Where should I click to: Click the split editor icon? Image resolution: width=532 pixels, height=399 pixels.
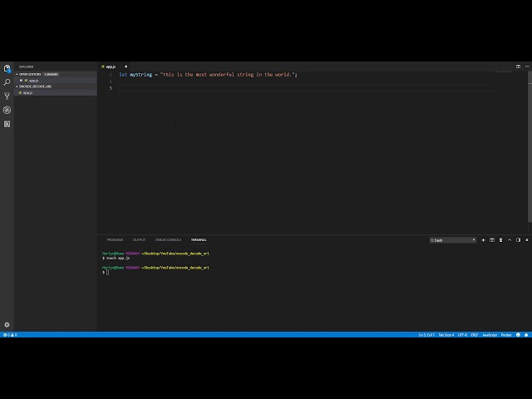click(518, 66)
